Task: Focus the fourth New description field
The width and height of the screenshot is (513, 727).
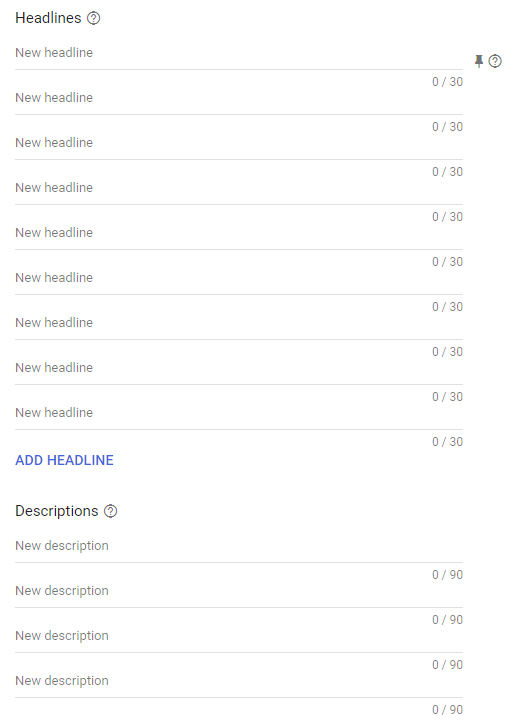Action: [x=239, y=681]
